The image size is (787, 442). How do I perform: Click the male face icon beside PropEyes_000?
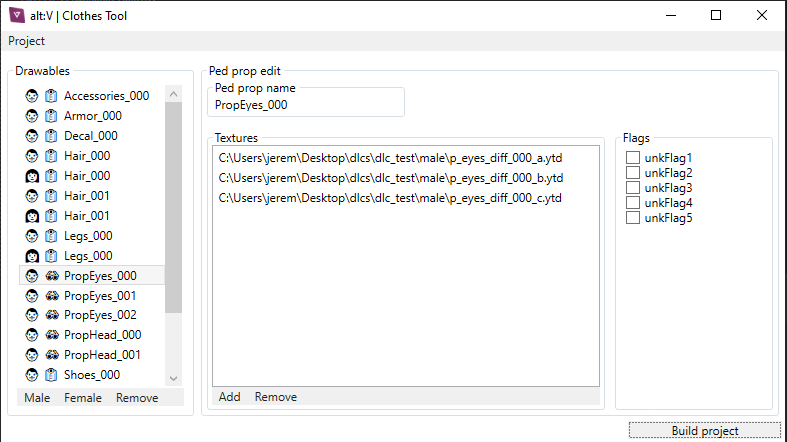click(32, 276)
